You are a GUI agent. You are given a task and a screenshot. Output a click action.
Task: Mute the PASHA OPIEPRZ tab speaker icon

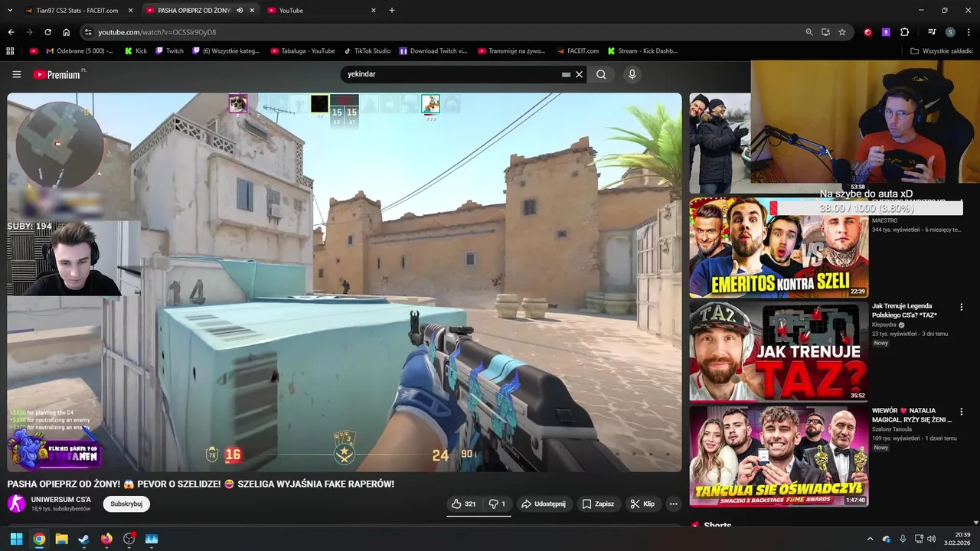(x=240, y=11)
